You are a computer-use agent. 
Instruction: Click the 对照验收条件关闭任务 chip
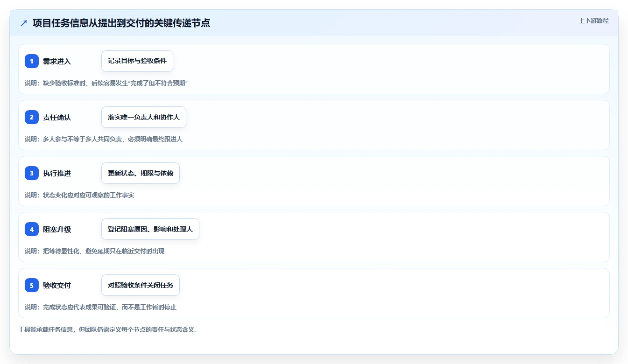[x=141, y=285]
